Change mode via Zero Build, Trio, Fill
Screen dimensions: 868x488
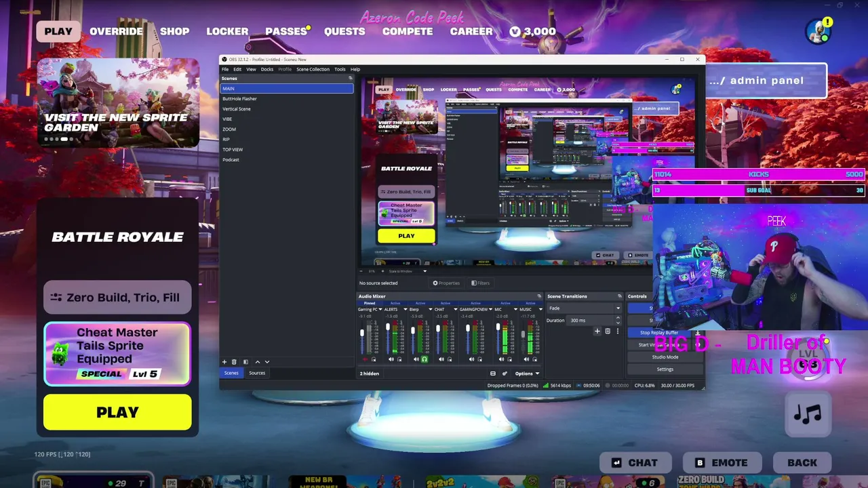point(117,298)
